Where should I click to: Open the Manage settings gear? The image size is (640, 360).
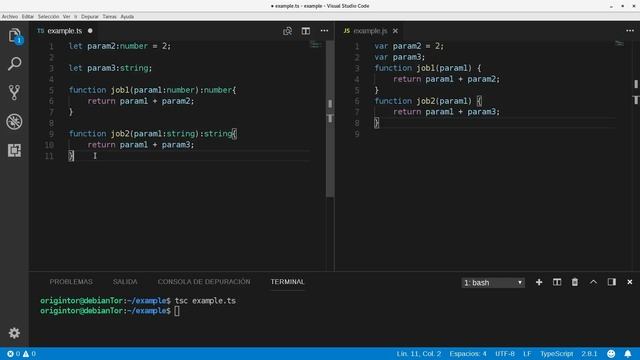[x=14, y=333]
